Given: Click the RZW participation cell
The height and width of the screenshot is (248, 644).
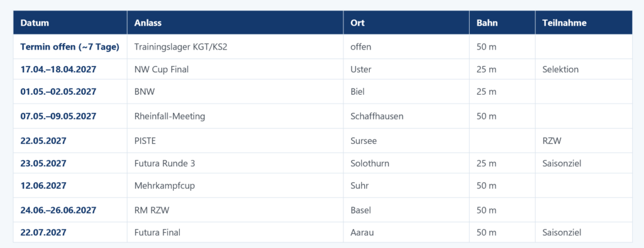Looking at the screenshot, I should coord(584,141).
